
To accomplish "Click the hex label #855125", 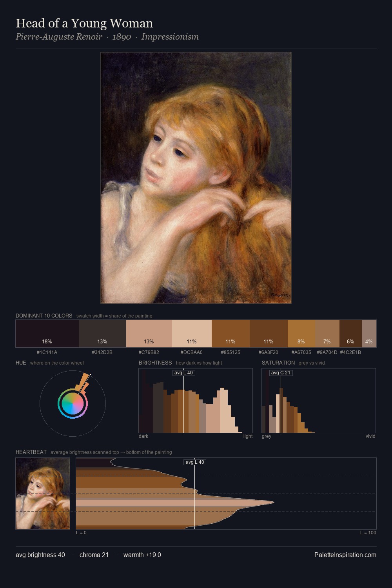I will [230, 352].
